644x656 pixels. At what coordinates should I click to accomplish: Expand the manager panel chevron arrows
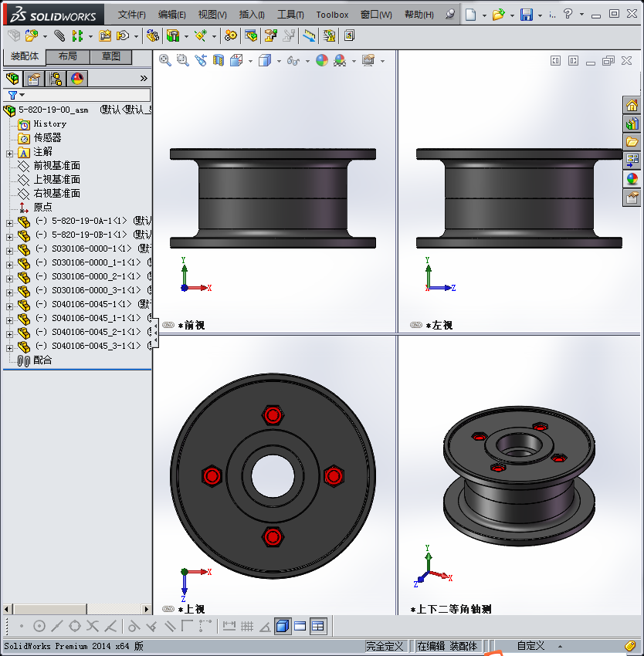pos(144,78)
